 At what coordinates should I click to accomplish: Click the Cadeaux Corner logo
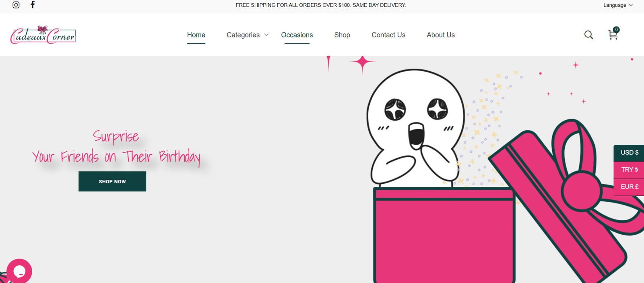point(43,35)
